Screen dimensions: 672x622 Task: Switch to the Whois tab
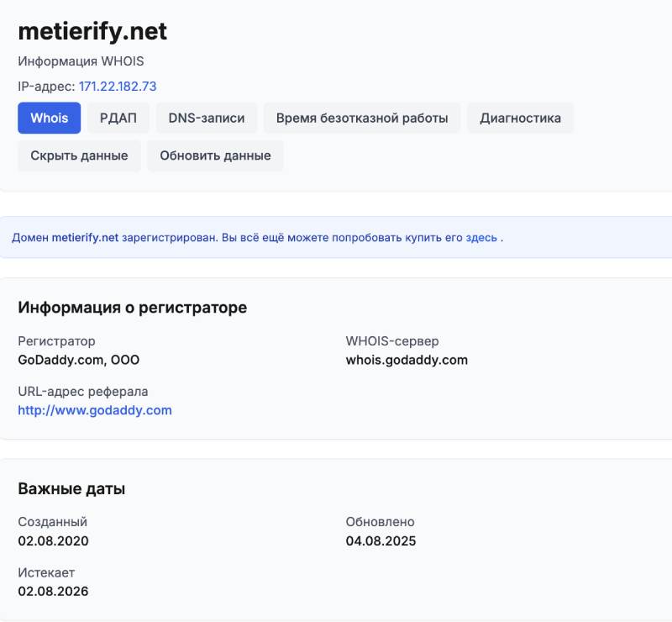49,118
